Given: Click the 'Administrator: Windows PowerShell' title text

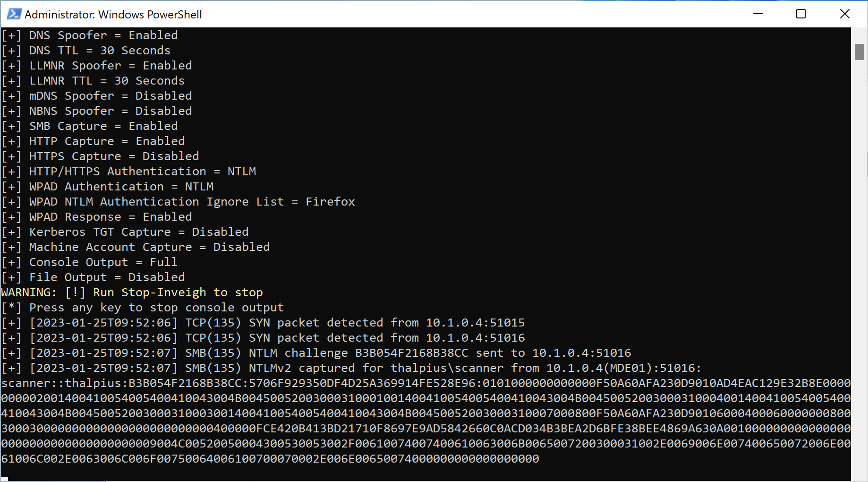Looking at the screenshot, I should [113, 15].
